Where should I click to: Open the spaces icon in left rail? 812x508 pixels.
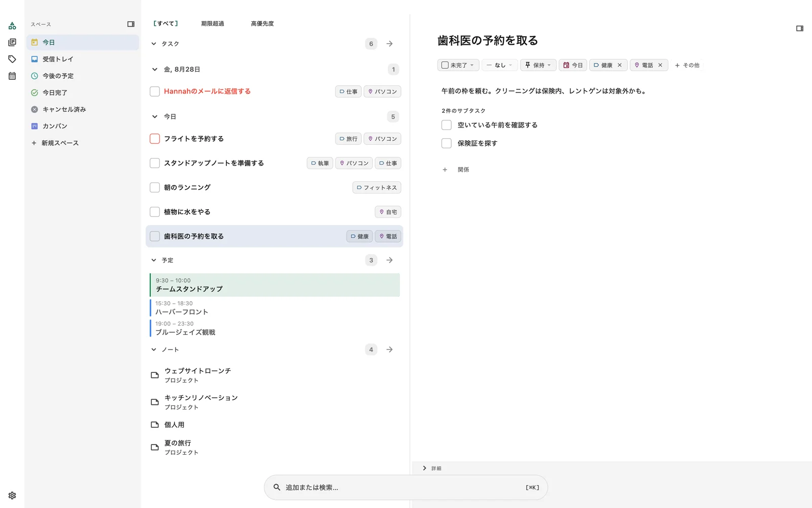click(12, 25)
